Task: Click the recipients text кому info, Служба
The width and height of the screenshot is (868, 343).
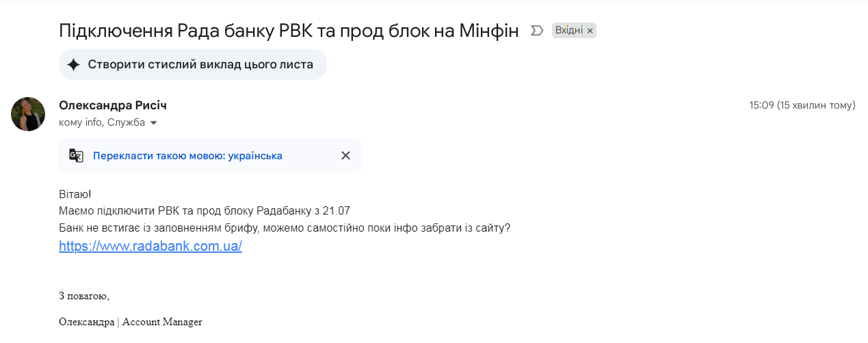Action: 103,123
